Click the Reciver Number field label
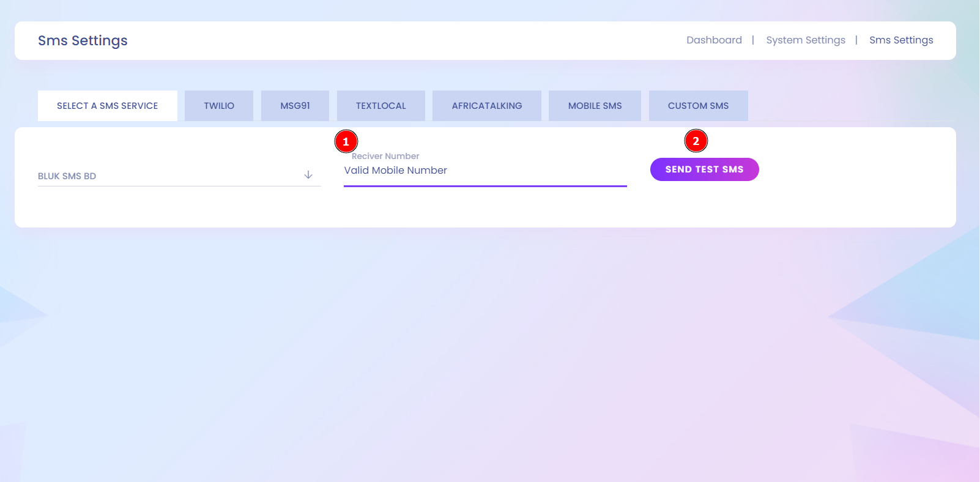Image resolution: width=980 pixels, height=482 pixels. (x=385, y=156)
